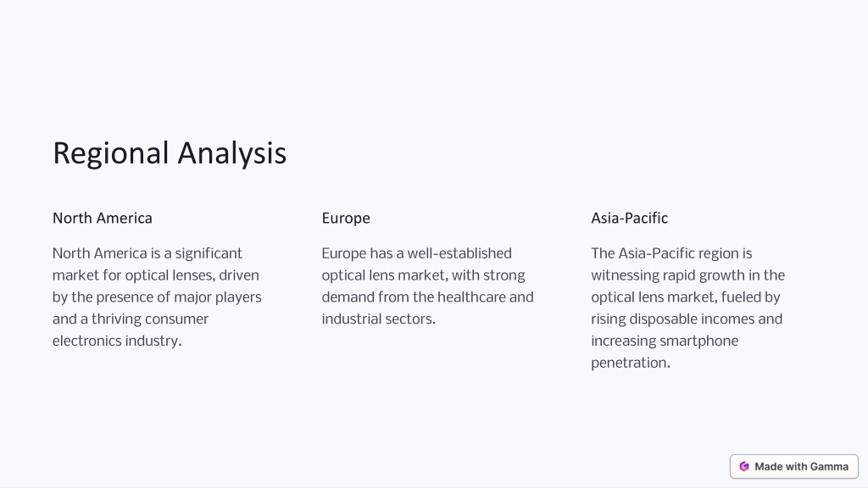Screen dimensions: 868x488
Task: Click 'Made with Gamma' label text
Action: point(802,467)
